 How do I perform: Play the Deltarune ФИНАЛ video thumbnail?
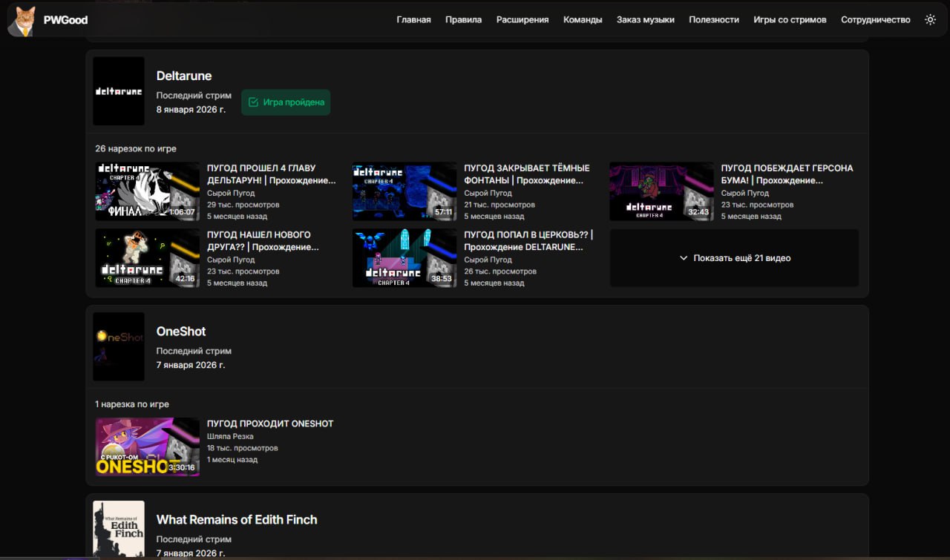pos(147,191)
